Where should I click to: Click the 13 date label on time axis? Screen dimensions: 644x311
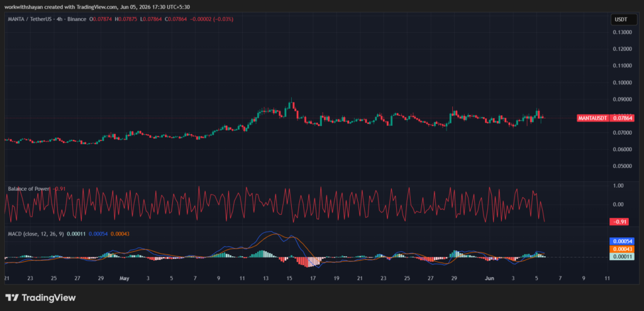pyautogui.click(x=266, y=278)
